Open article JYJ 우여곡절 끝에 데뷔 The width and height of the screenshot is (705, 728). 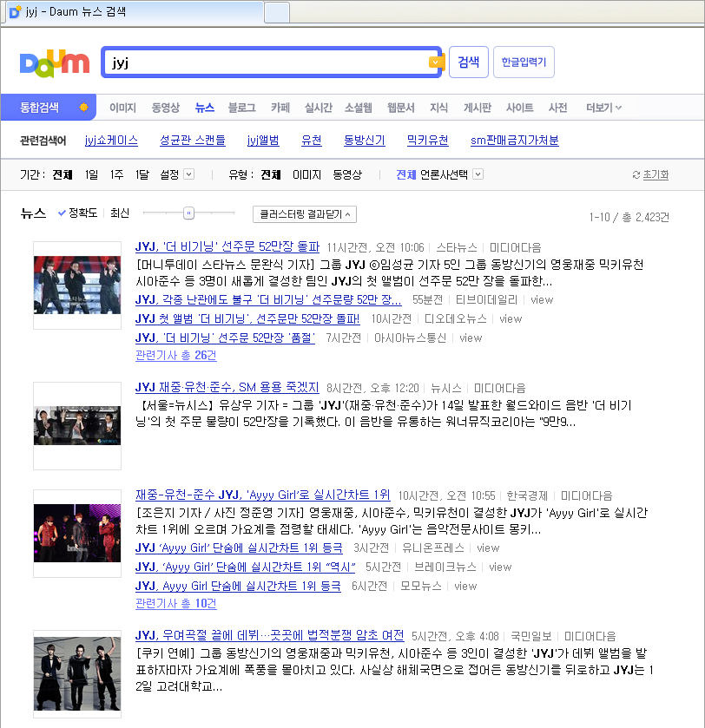(270, 636)
